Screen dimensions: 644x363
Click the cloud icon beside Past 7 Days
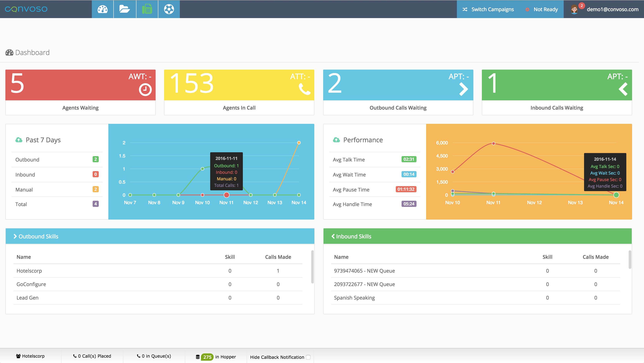coord(19,140)
